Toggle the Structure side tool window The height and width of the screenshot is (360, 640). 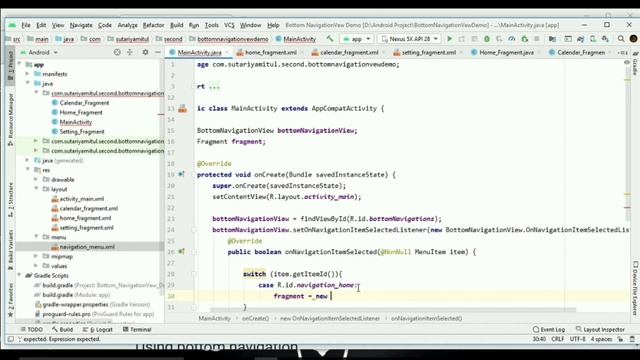(11, 199)
